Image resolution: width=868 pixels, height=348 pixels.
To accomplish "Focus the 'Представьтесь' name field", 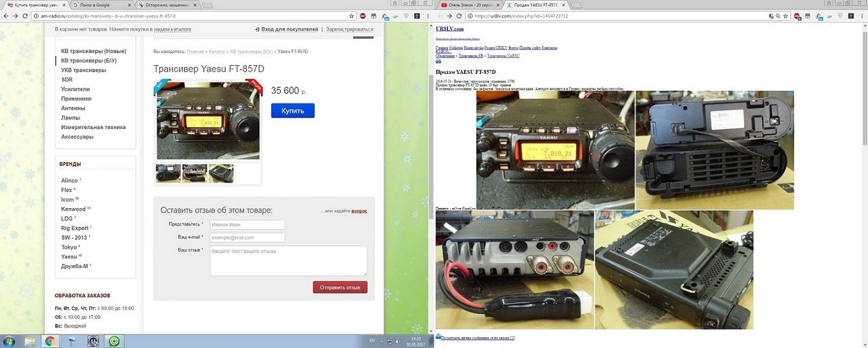I will (247, 224).
